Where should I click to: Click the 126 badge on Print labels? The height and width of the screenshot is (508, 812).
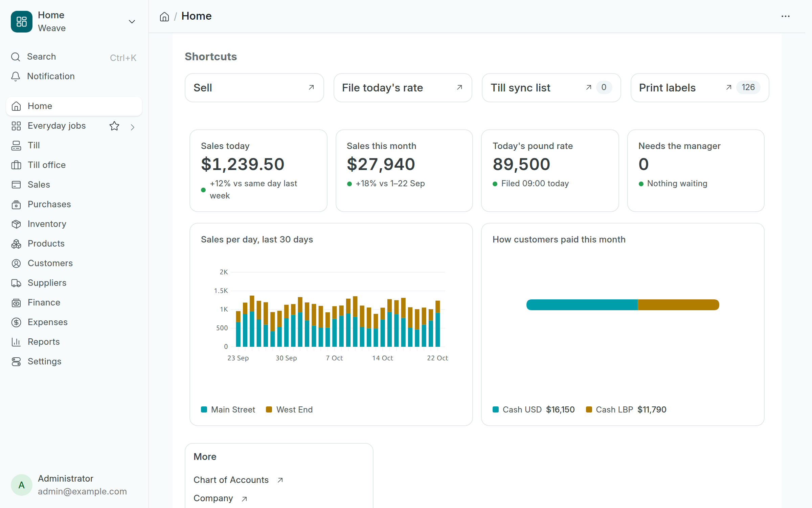(x=748, y=87)
